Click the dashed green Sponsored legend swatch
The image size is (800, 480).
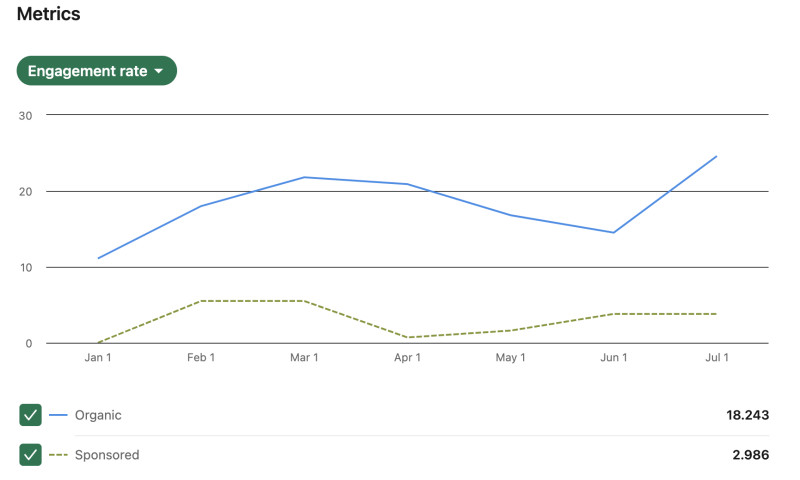point(58,455)
